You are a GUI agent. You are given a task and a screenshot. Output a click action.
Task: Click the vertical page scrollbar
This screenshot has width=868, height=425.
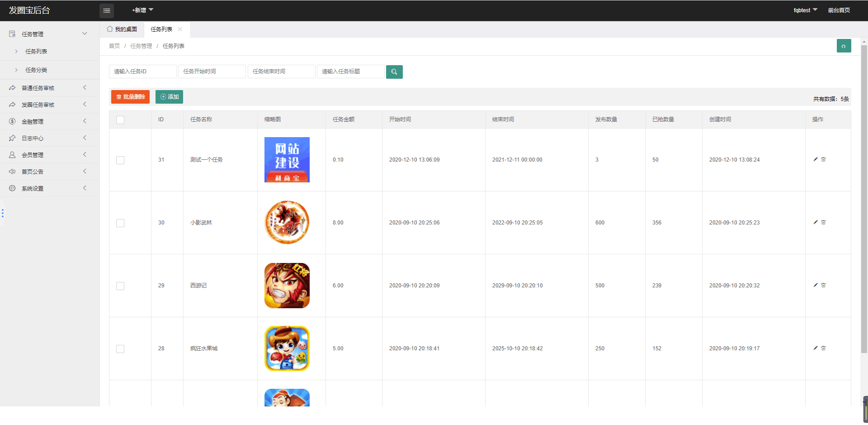click(x=864, y=199)
